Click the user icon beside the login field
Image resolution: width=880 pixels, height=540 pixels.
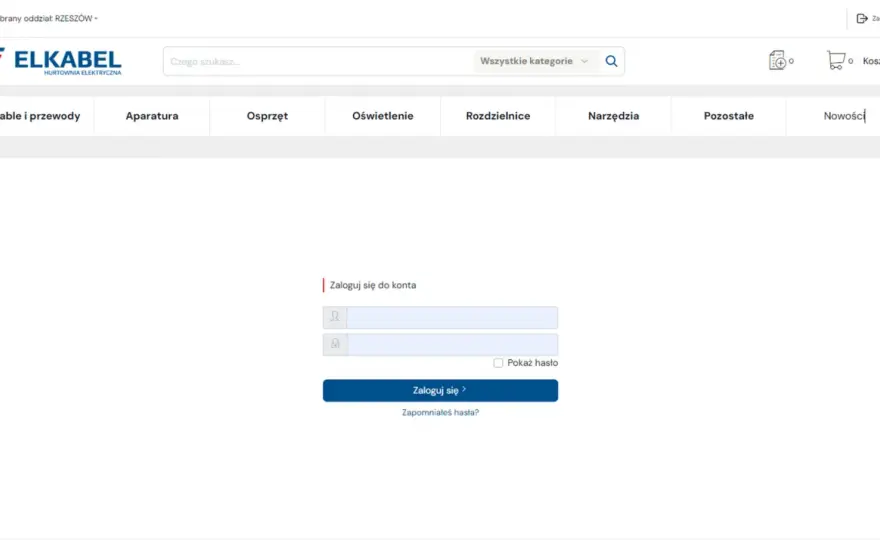(334, 317)
